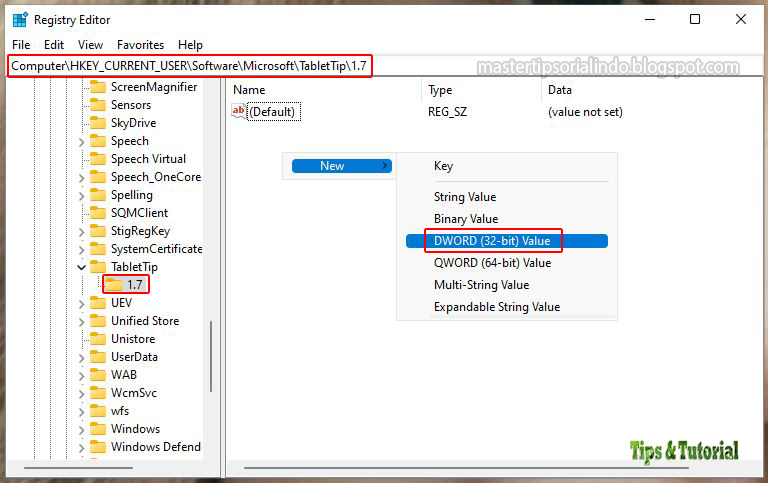This screenshot has width=768, height=483.
Task: Expand the Windows key
Action: tap(81, 430)
